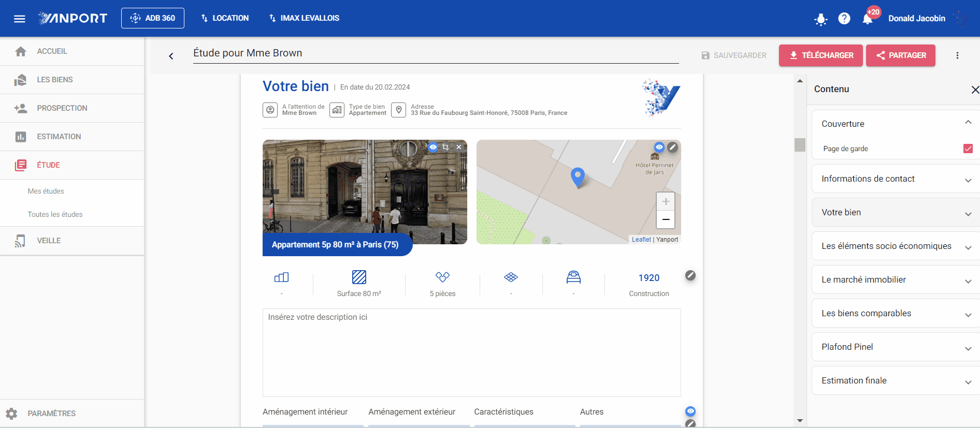Click the Paramètres gear icon
The height and width of the screenshot is (428, 980).
click(x=11, y=414)
